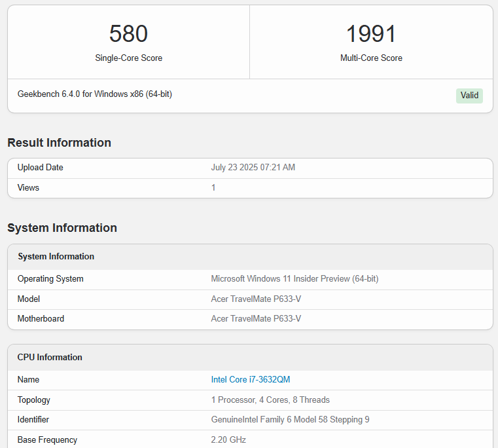
Task: Select the 2.20 GHz frequency value
Action: click(228, 440)
